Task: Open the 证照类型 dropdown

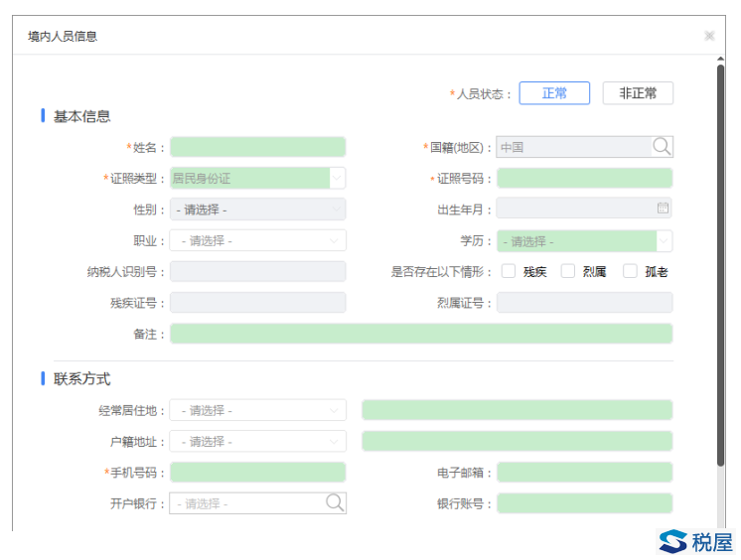Action: (x=258, y=178)
